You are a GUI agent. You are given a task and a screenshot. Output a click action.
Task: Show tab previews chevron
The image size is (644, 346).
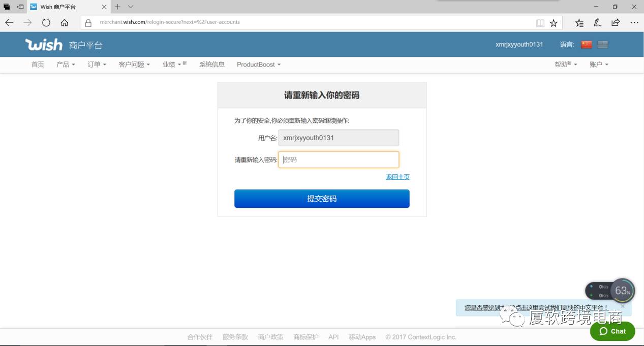click(131, 7)
